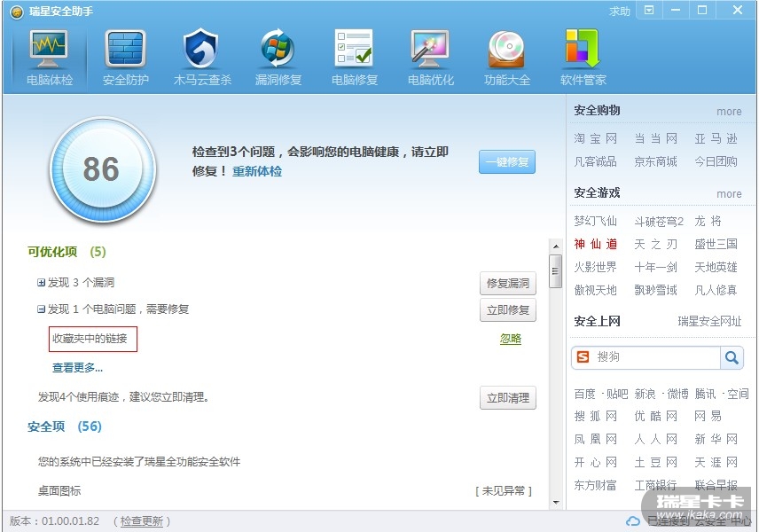
Task: Open the 梦幻飞仙 game link
Action: click(x=595, y=221)
